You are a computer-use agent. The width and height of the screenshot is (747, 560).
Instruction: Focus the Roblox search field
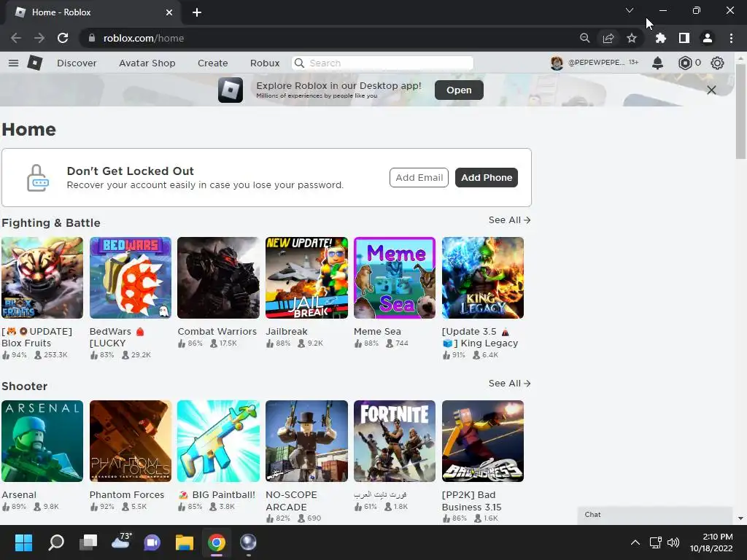(382, 63)
